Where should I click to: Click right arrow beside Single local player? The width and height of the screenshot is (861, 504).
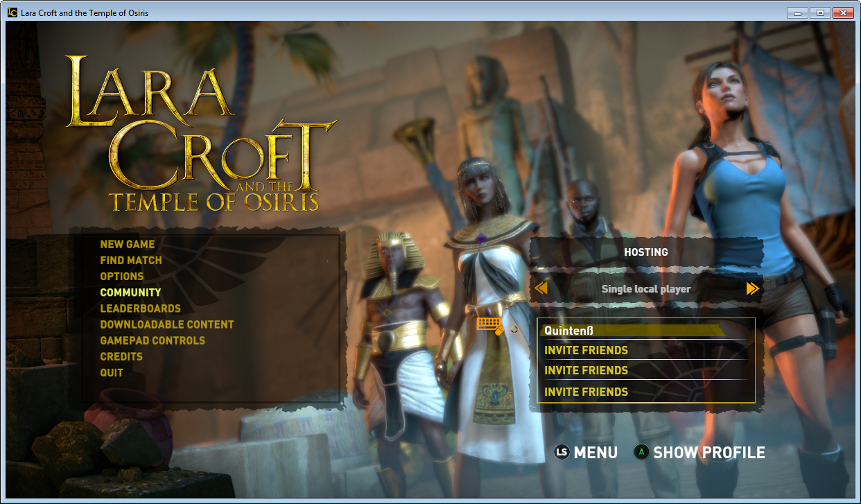pos(753,288)
